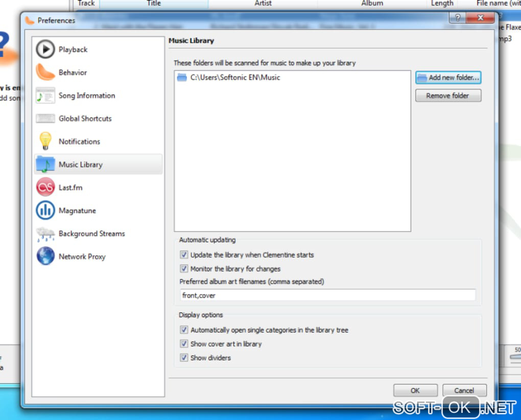Click the preferred album art filenames field
This screenshot has height=420, width=521.
click(327, 295)
